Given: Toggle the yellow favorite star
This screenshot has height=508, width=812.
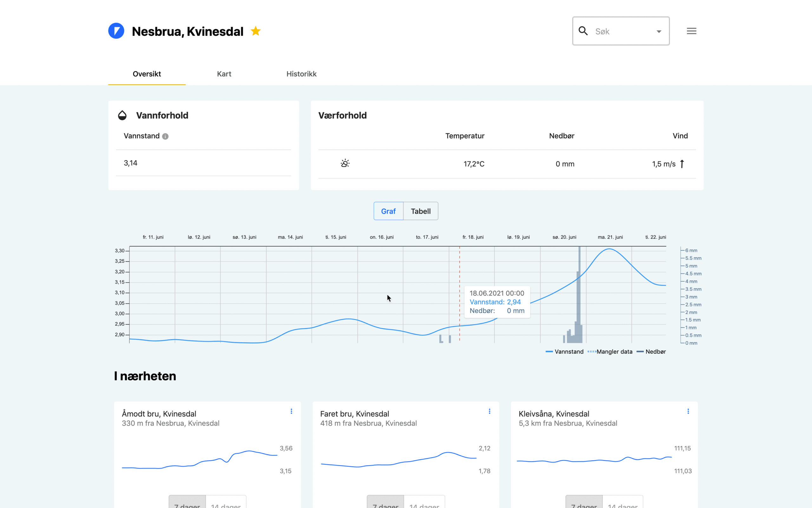Looking at the screenshot, I should 256,31.
